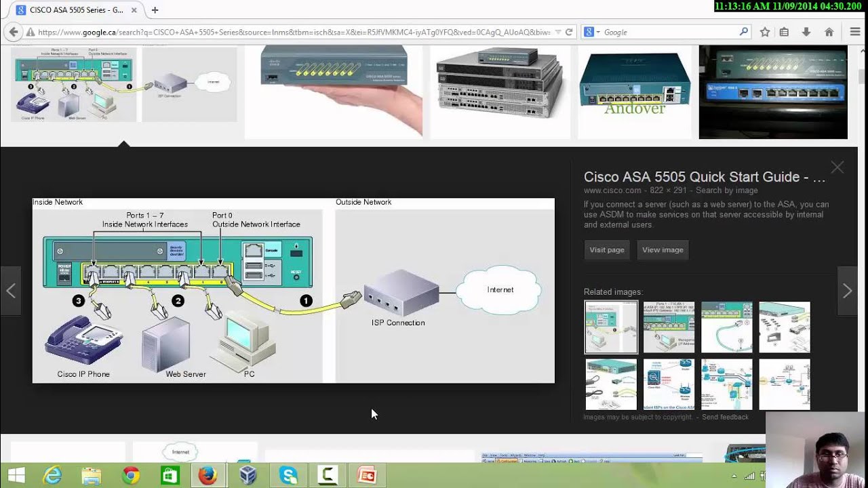
Task: Select third related image in bottom row
Action: [727, 385]
